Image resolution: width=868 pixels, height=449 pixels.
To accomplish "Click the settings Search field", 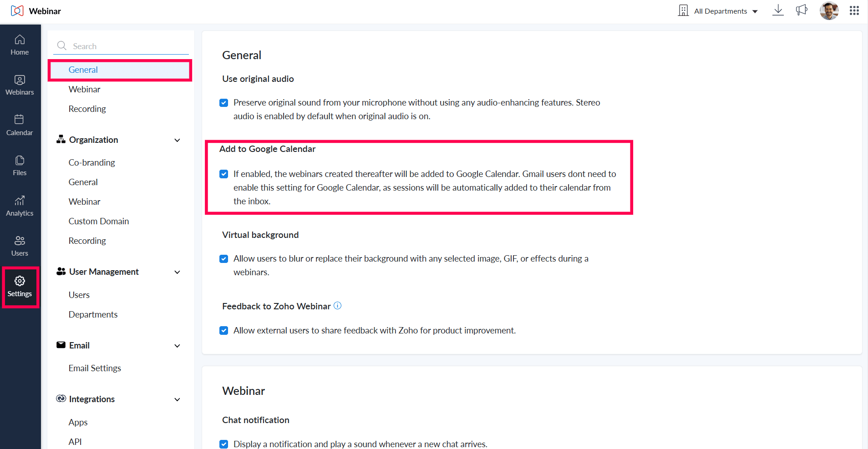I will [x=121, y=46].
